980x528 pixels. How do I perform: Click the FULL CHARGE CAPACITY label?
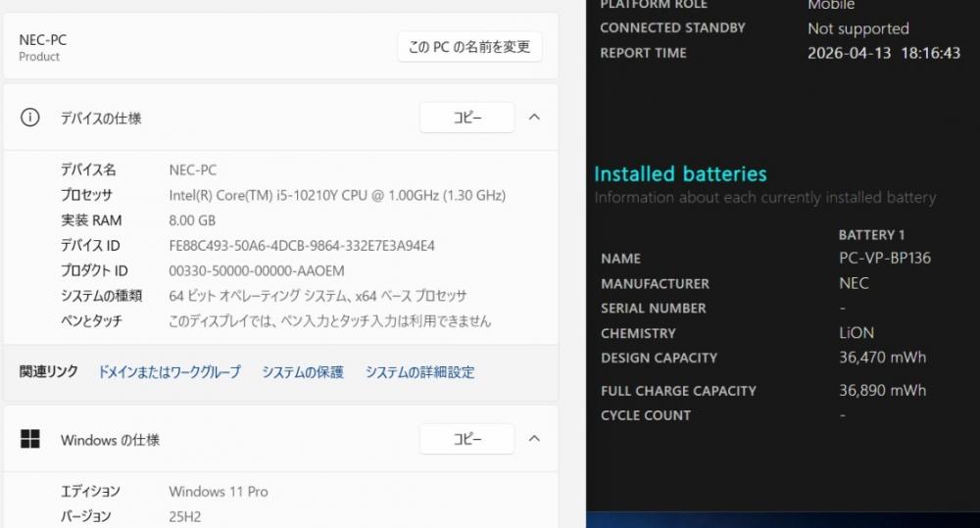coord(678,391)
